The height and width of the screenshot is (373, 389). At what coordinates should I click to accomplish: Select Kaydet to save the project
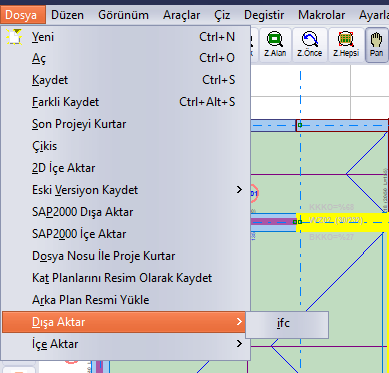click(x=126, y=80)
